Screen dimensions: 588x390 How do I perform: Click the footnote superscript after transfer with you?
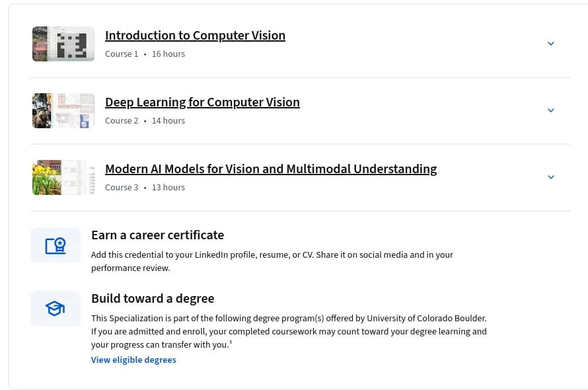(231, 342)
